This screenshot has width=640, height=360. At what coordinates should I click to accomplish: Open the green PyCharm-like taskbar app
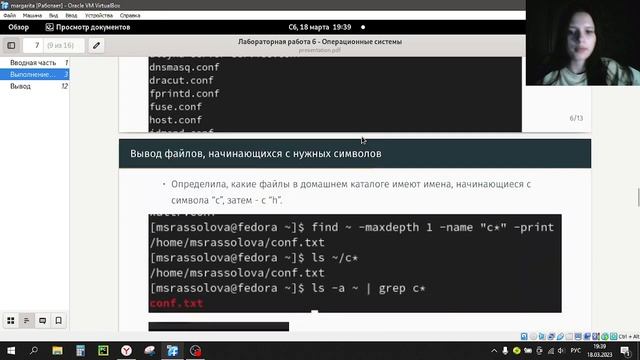coord(103,351)
